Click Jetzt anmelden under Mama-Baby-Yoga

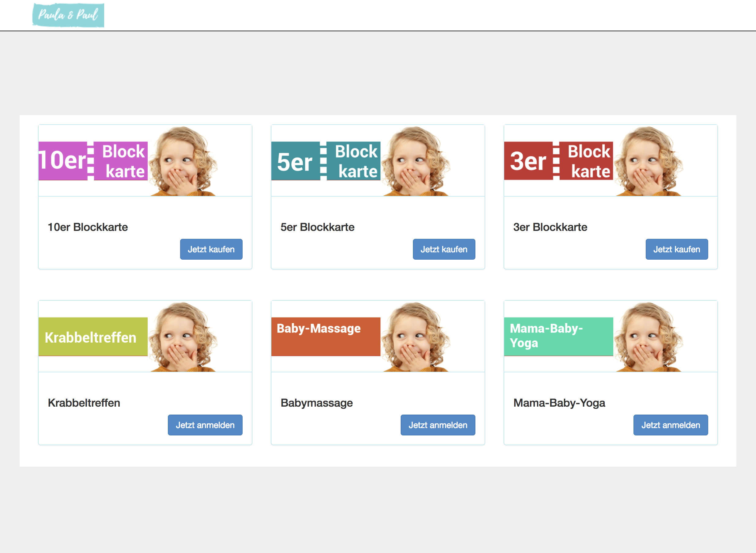[670, 425]
